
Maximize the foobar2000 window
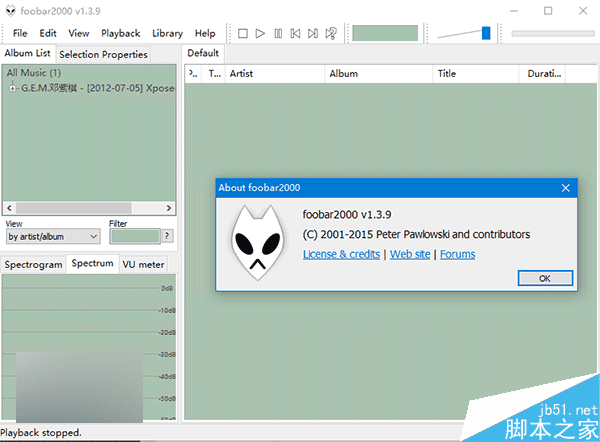pyautogui.click(x=548, y=11)
